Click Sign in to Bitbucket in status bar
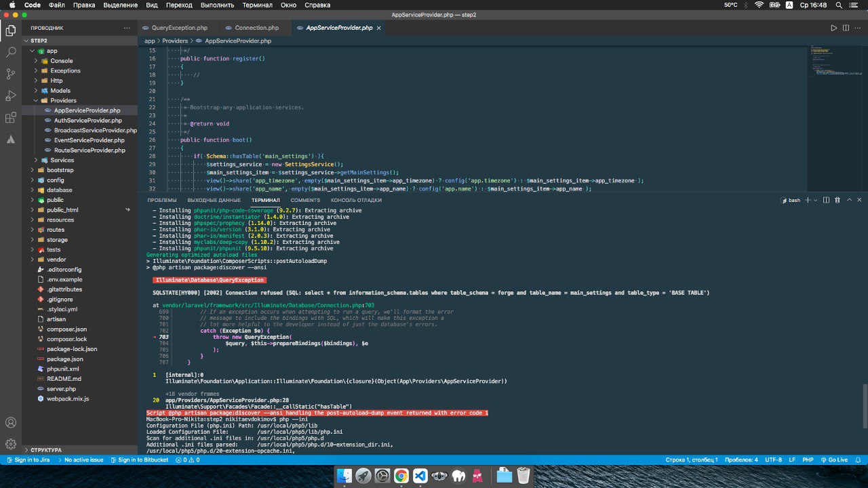 click(138, 460)
